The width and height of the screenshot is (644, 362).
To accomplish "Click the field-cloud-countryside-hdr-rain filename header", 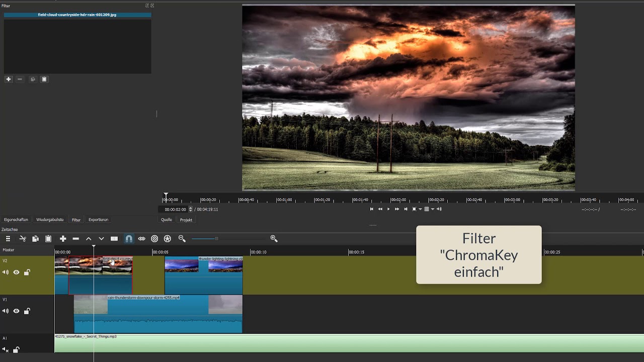I will click(x=77, y=15).
